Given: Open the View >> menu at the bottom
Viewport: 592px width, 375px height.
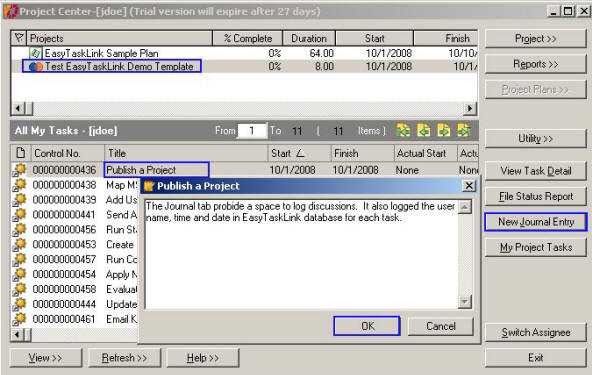Looking at the screenshot, I should [x=45, y=358].
